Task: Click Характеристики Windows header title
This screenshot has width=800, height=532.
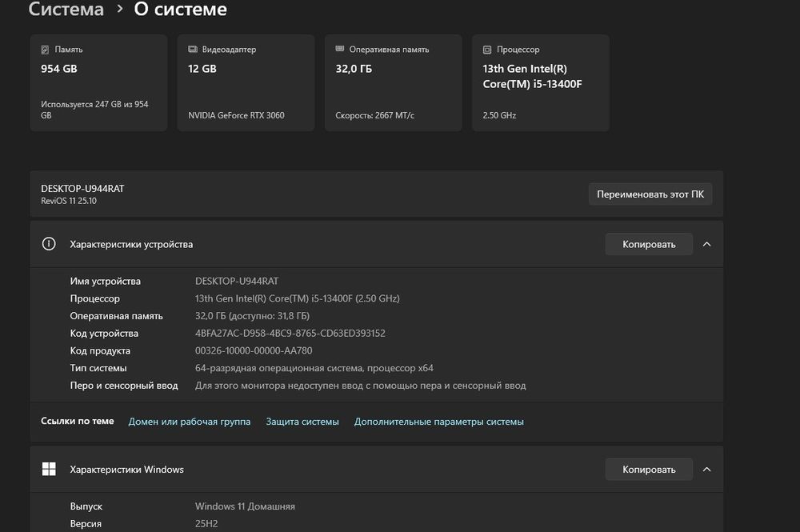Action: point(127,470)
